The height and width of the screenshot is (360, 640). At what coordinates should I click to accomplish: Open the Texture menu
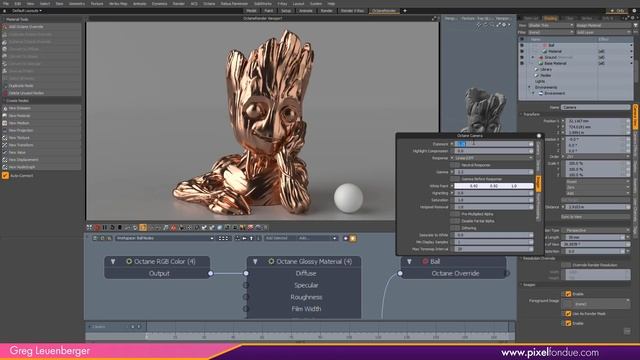point(97,4)
